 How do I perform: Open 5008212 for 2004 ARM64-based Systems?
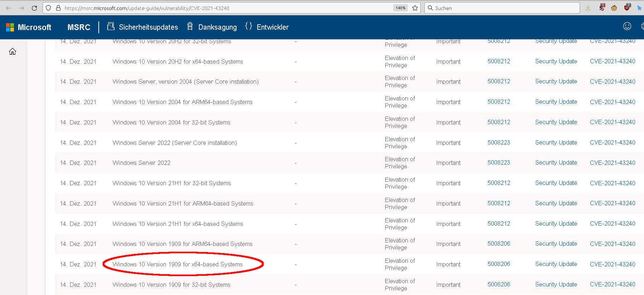(x=499, y=102)
